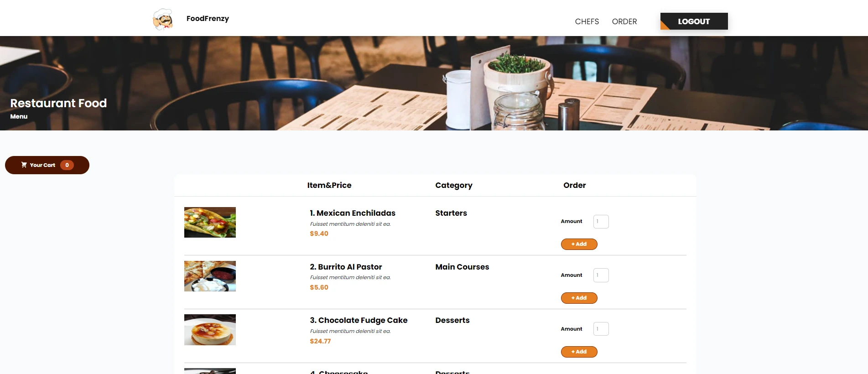Click the FoodFrenzy chef logo icon
868x374 pixels.
click(x=163, y=19)
